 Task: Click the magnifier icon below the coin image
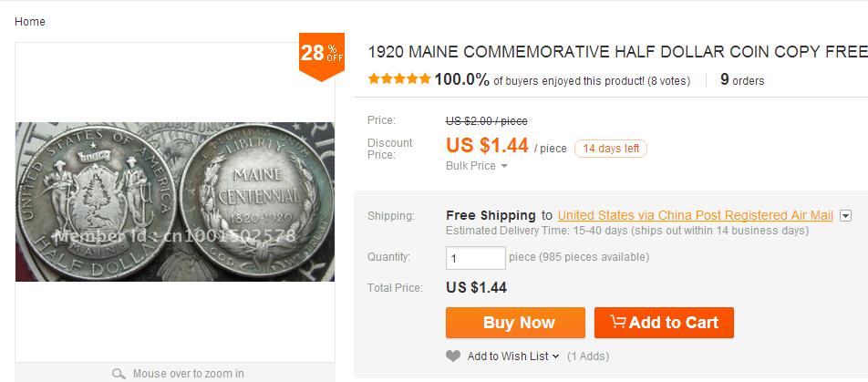click(119, 373)
